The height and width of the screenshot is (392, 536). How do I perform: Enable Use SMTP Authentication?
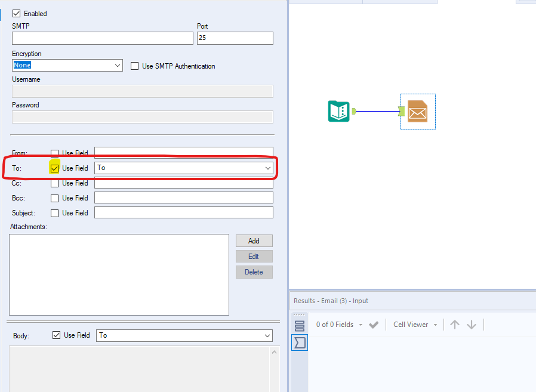(134, 66)
